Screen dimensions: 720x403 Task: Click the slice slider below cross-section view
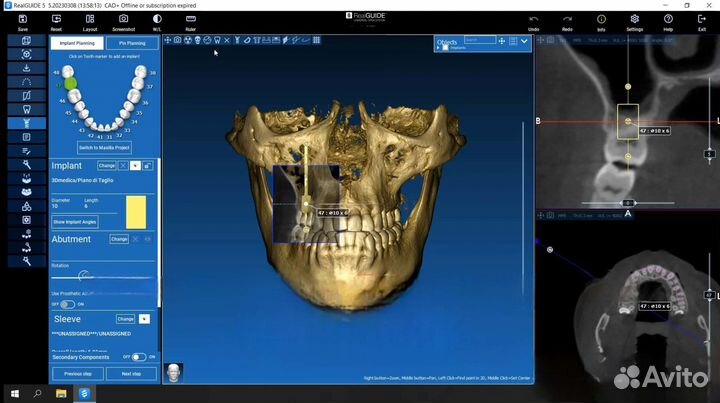[628, 202]
